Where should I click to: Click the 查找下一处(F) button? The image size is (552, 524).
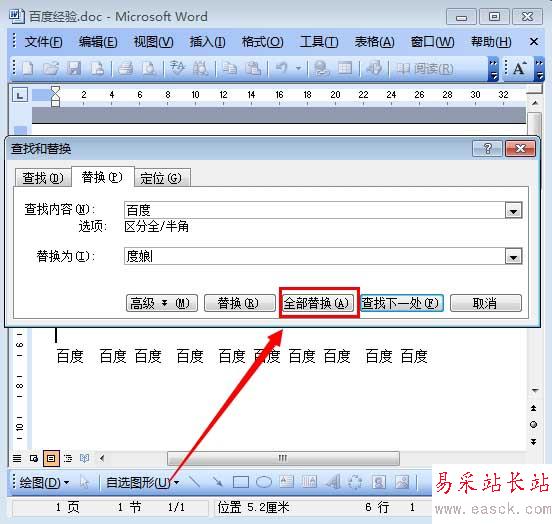coord(401,303)
